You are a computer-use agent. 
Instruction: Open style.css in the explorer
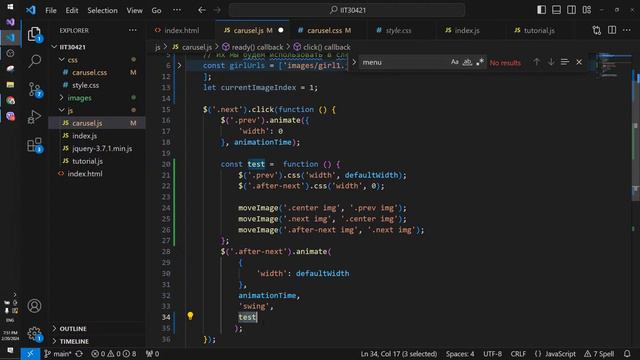[85, 85]
